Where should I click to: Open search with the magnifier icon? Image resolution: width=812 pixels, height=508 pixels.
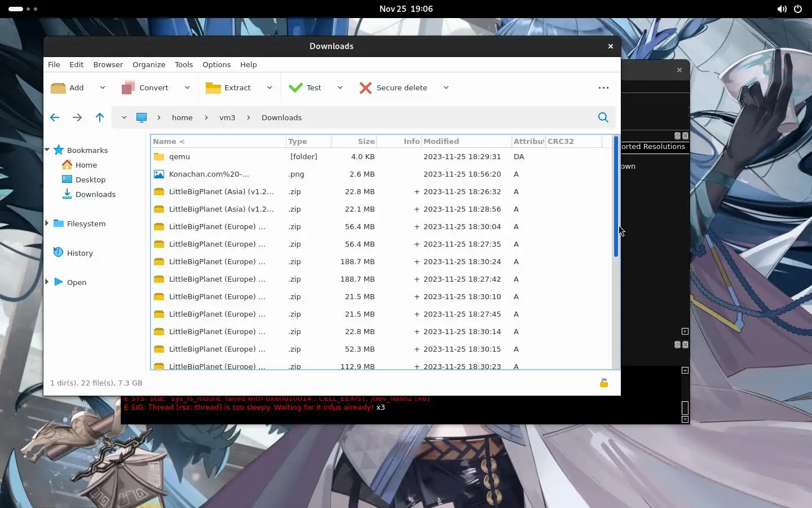(x=603, y=117)
